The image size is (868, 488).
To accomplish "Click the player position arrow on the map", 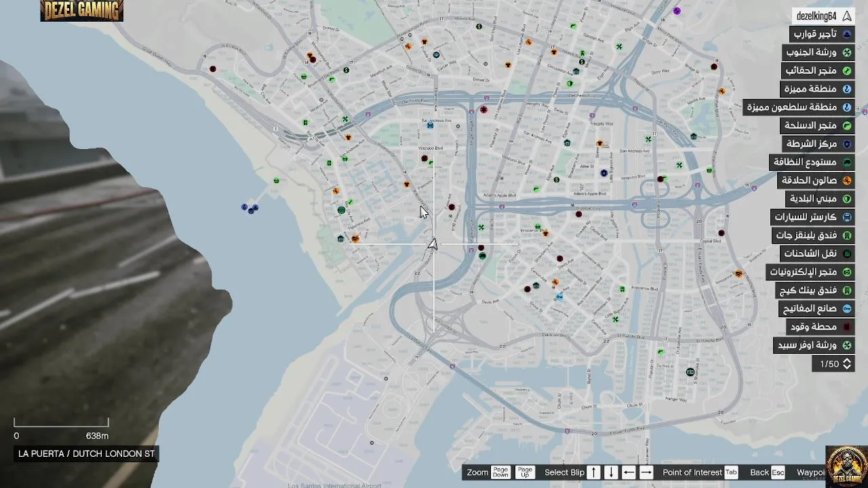I will point(432,244).
